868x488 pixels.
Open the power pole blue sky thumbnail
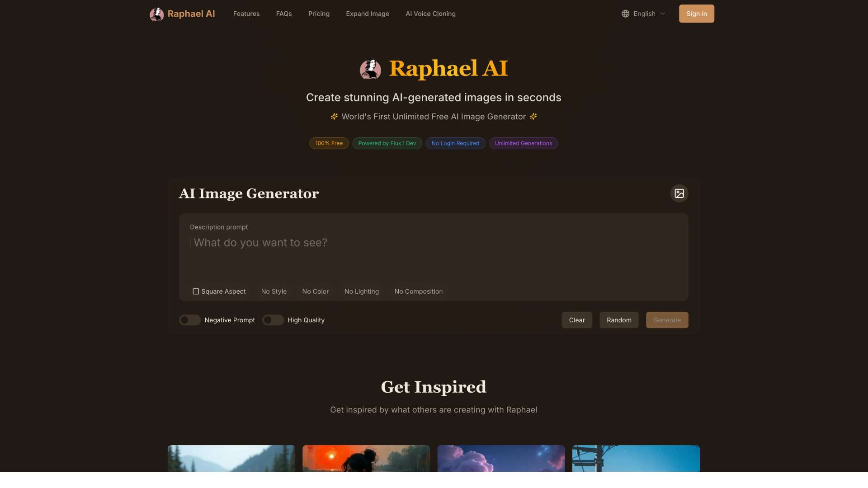pos(636,458)
